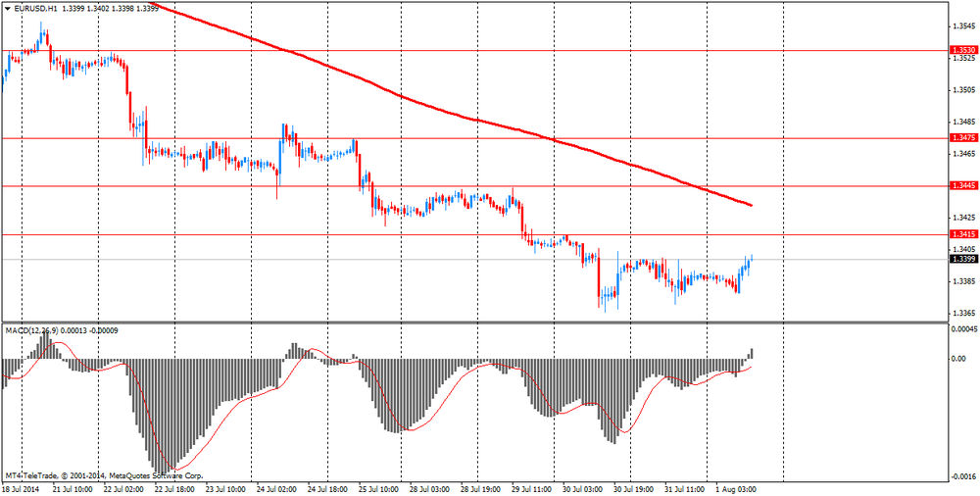Click the 1.3505 price axis label
Viewport: 980px width, 496px height.
[963, 90]
